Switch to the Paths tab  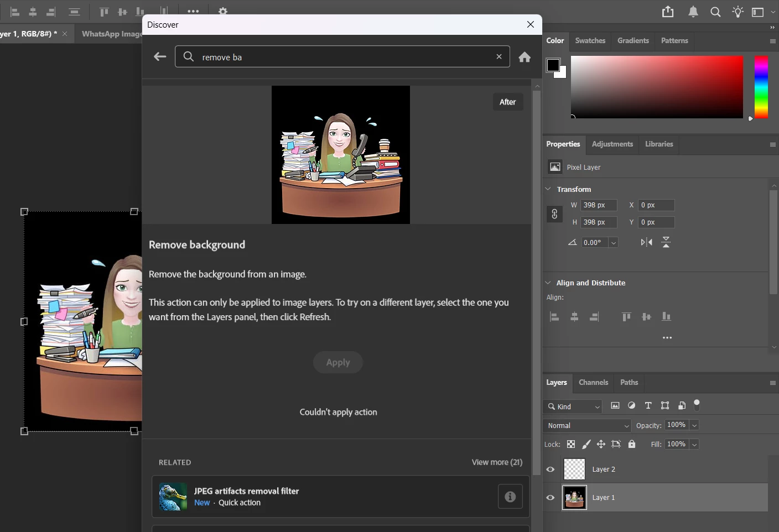pyautogui.click(x=629, y=383)
